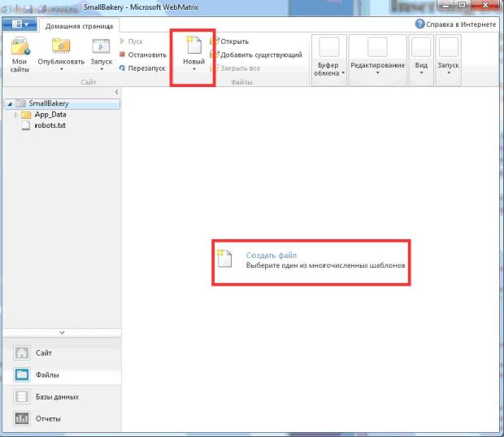Click the Выберите один из многочисленных шаблонов text
Viewport: 504px width, 437px height.
pyautogui.click(x=326, y=265)
